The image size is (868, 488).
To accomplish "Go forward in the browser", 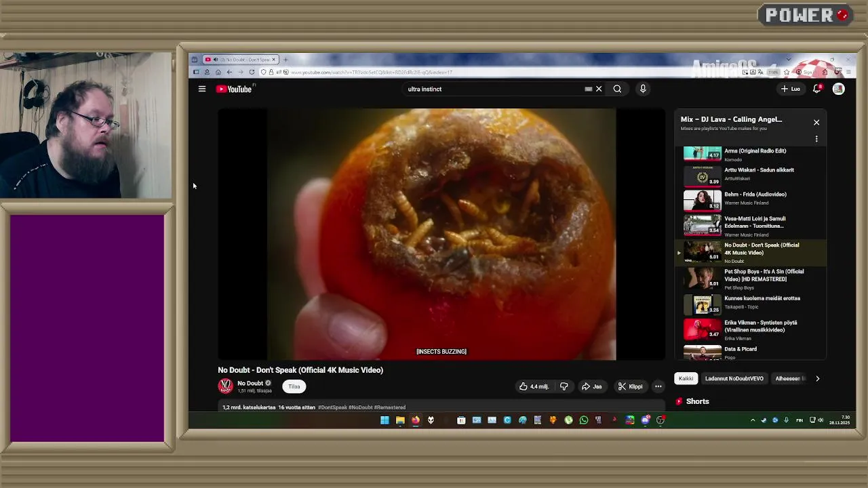I will 240,72.
